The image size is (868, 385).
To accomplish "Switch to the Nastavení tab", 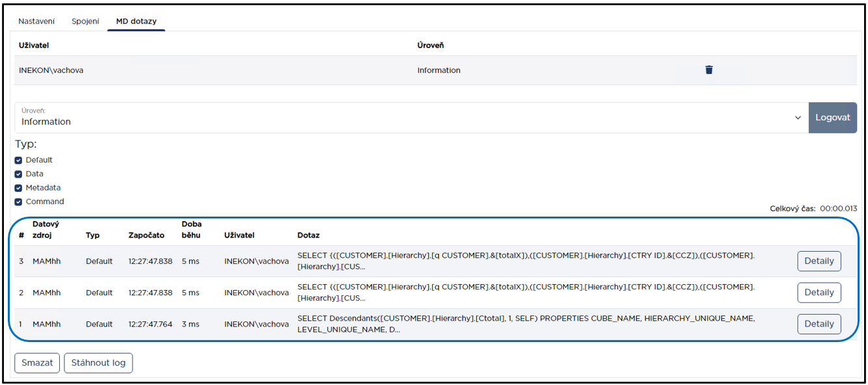I will (36, 21).
